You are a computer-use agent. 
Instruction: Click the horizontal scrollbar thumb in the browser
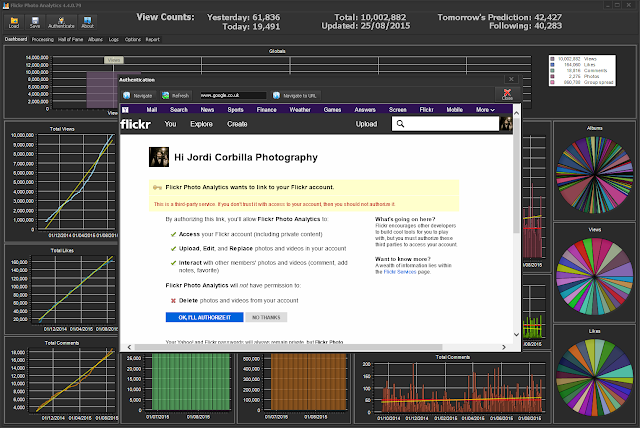[288, 347]
